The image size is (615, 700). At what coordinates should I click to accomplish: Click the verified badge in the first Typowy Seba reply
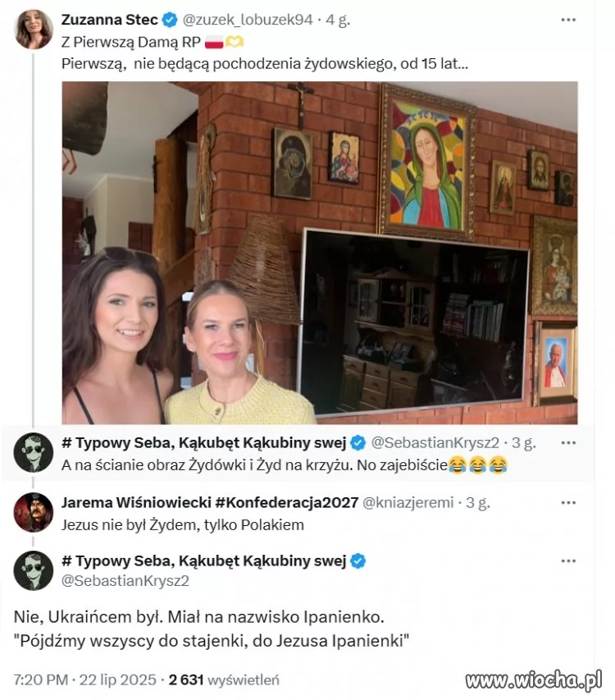(x=358, y=443)
